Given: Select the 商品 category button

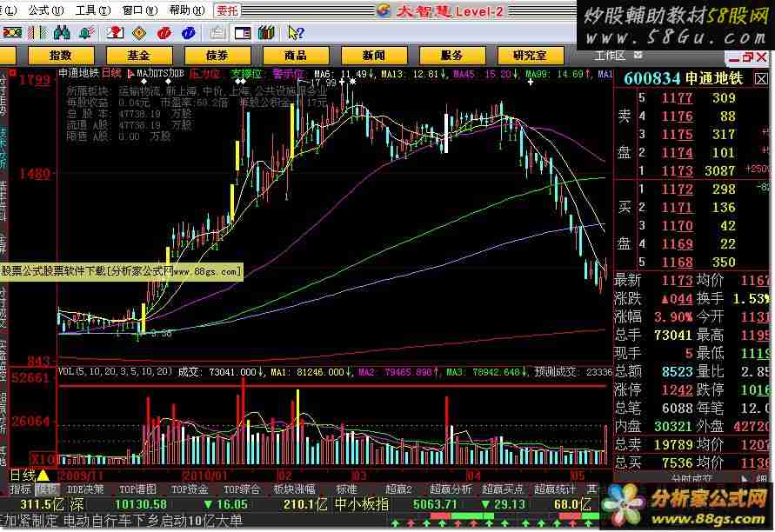Looking at the screenshot, I should tap(296, 56).
